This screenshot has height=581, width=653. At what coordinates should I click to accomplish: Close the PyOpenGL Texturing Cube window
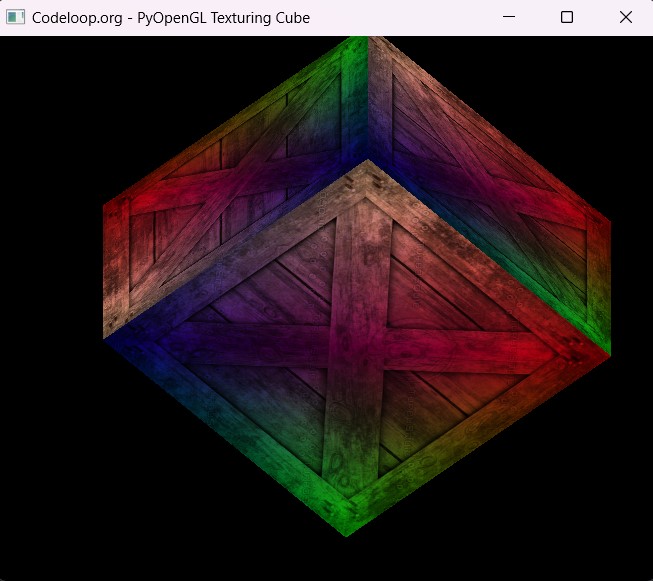(626, 17)
